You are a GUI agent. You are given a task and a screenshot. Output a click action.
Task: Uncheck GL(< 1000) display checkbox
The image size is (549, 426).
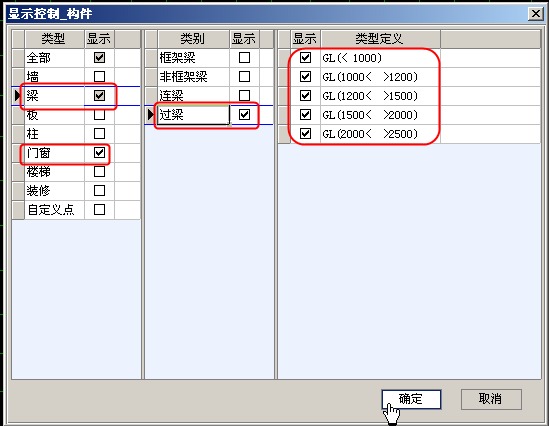(305, 57)
